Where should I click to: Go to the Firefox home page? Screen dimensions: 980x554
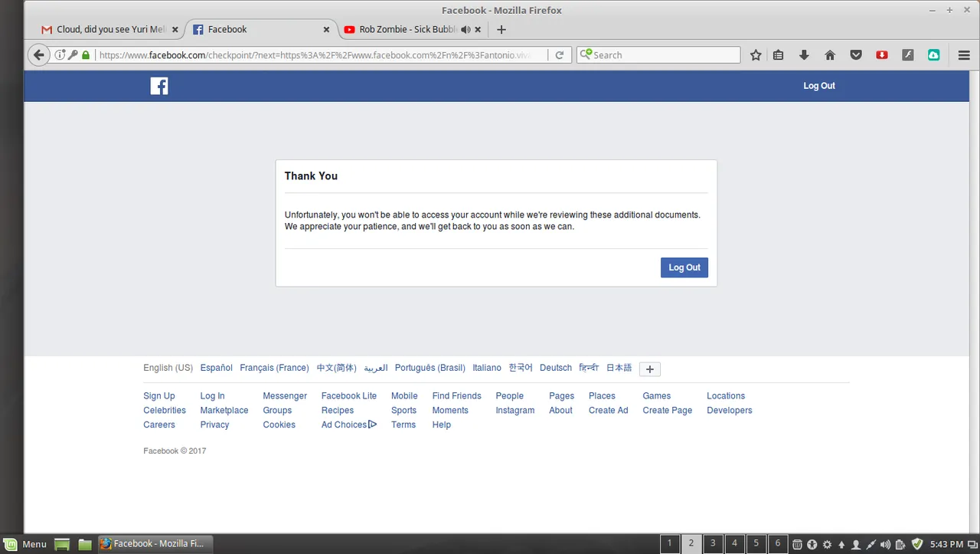830,55
